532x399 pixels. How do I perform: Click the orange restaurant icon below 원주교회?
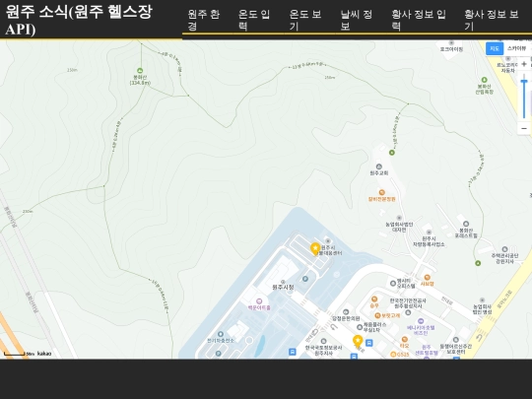(381, 192)
